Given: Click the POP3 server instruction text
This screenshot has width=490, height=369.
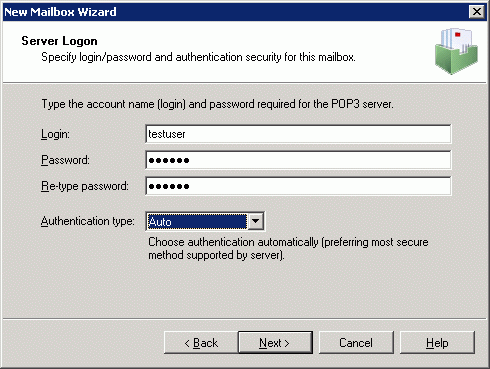Looking at the screenshot, I should (217, 104).
